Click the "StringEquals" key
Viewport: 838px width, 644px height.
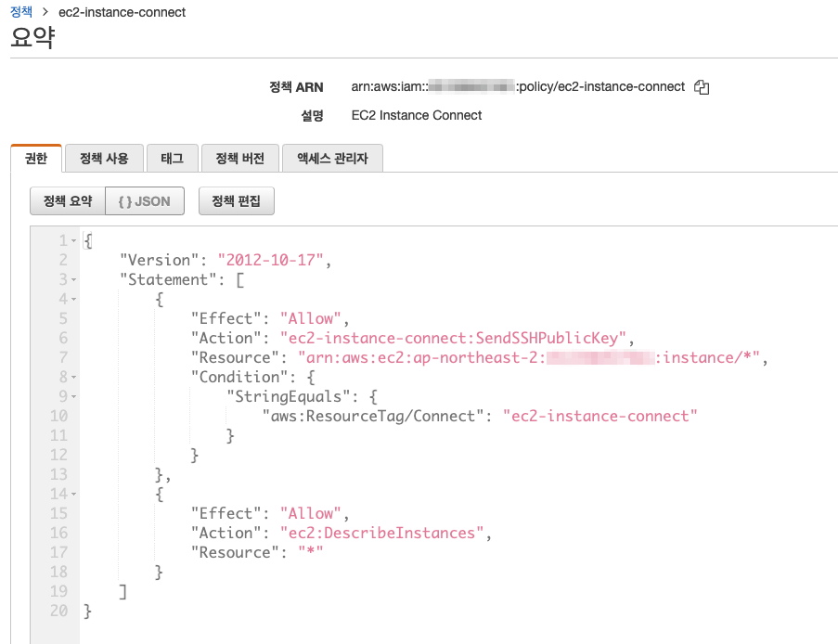(289, 396)
